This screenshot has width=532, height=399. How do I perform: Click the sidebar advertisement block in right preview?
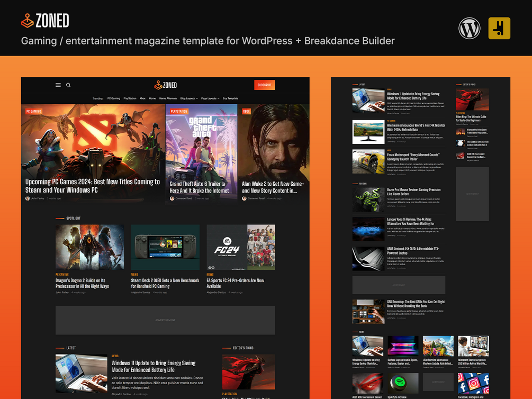472,194
